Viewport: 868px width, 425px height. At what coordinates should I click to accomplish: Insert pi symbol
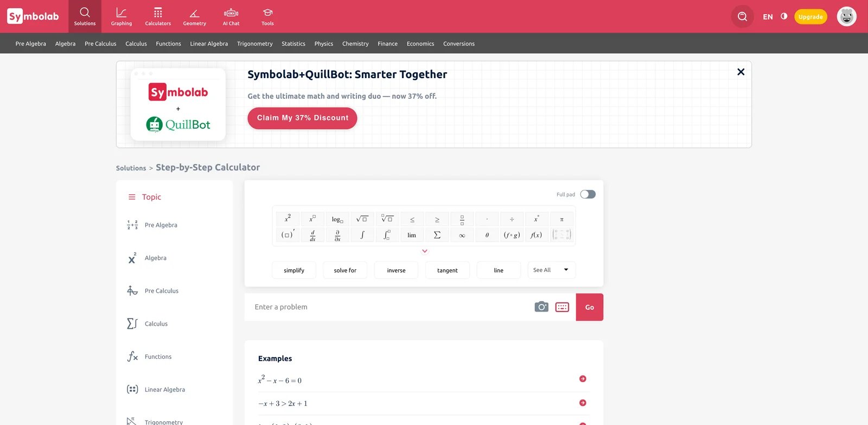[561, 219]
